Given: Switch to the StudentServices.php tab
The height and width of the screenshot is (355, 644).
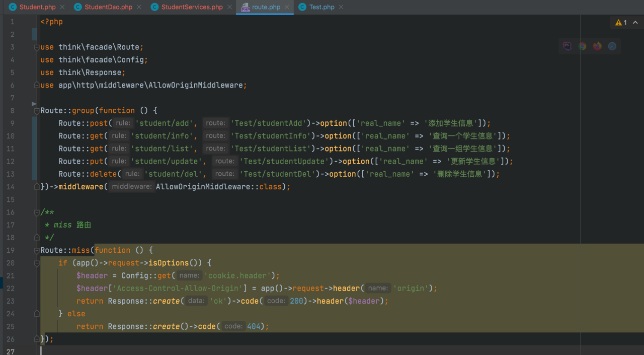Looking at the screenshot, I should point(192,7).
